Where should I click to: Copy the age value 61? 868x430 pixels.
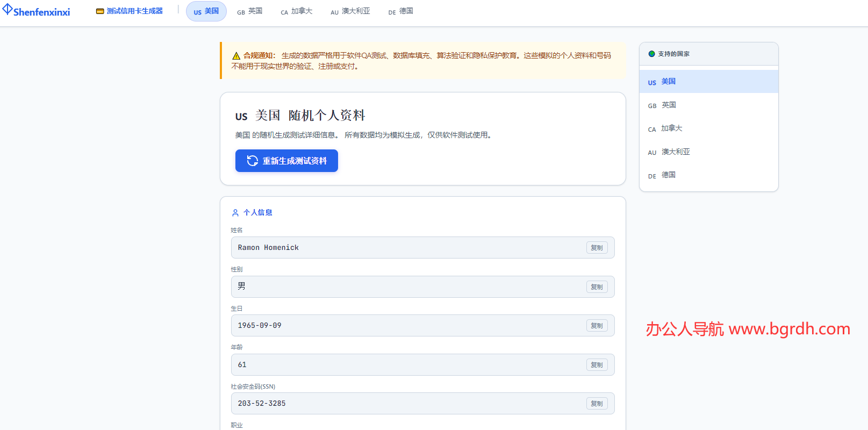click(597, 365)
